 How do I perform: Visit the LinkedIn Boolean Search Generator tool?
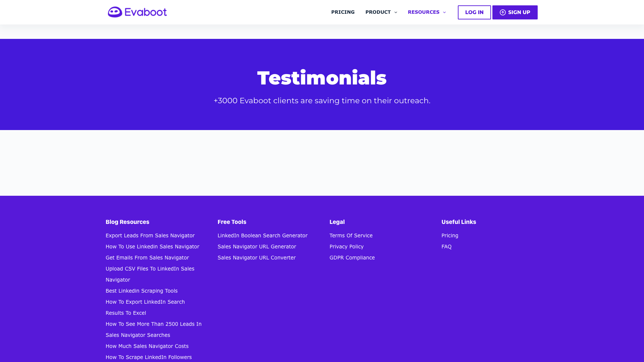coord(262,236)
